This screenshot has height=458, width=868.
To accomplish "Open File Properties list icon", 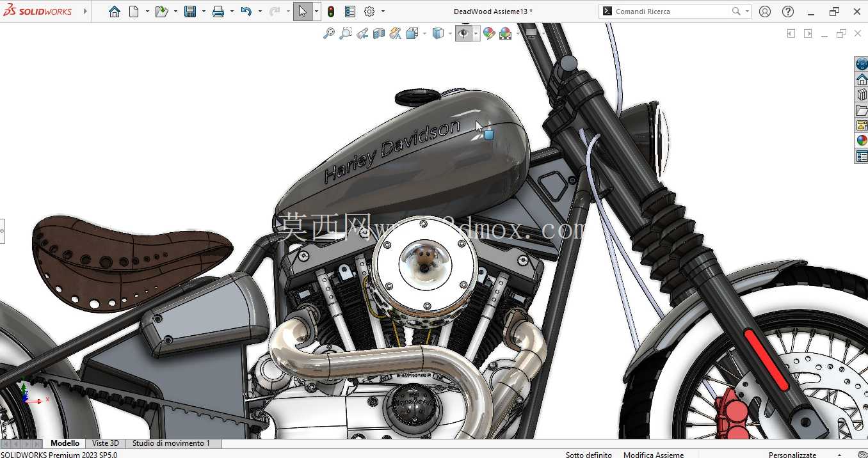I will tap(350, 12).
